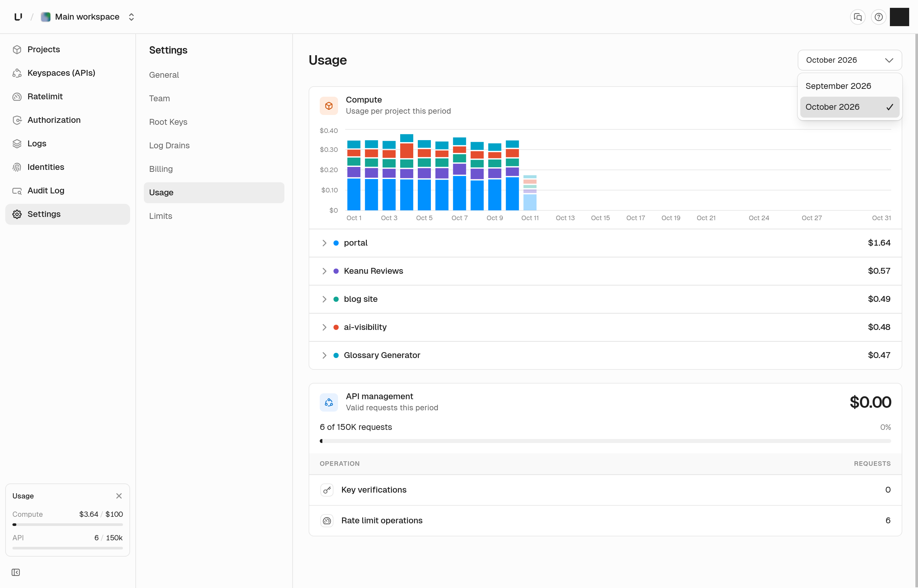The height and width of the screenshot is (588, 918).
Task: Click the Logs layers icon in the sidebar
Action: [x=17, y=143]
